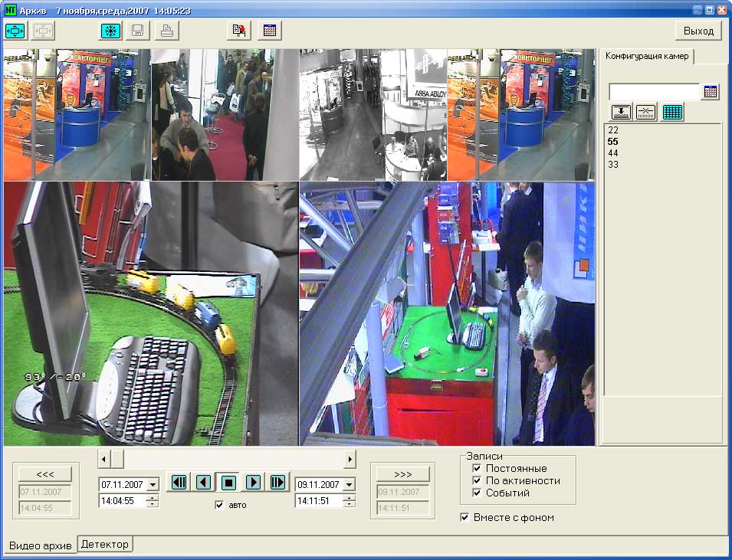This screenshot has height=560, width=732.
Task: Click the 'Выход' exit button
Action: point(698,31)
